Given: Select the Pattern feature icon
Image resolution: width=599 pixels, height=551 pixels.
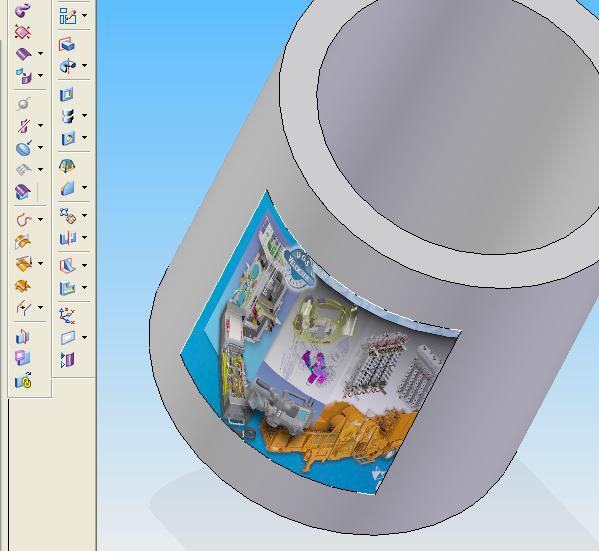Looking at the screenshot, I should (x=68, y=216).
